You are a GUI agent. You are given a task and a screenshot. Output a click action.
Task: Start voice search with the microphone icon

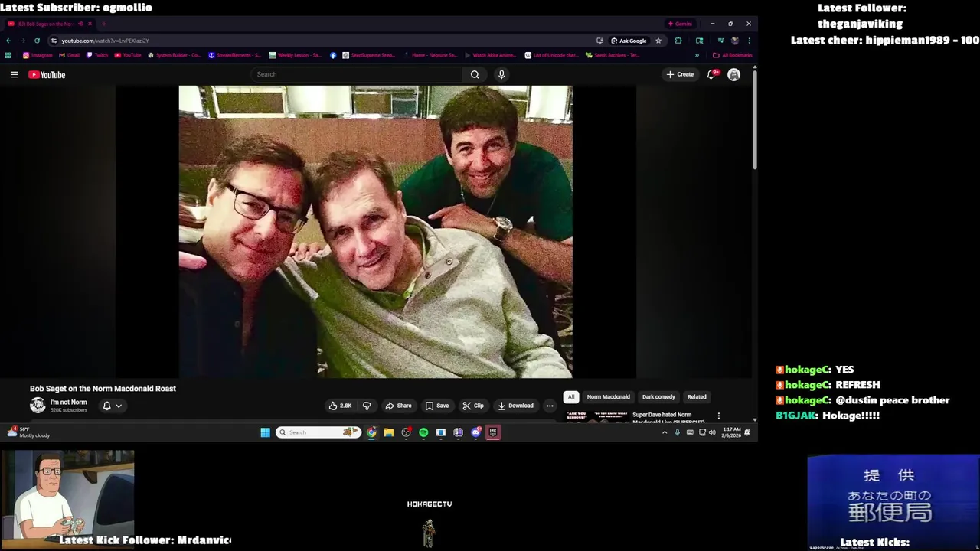click(501, 74)
